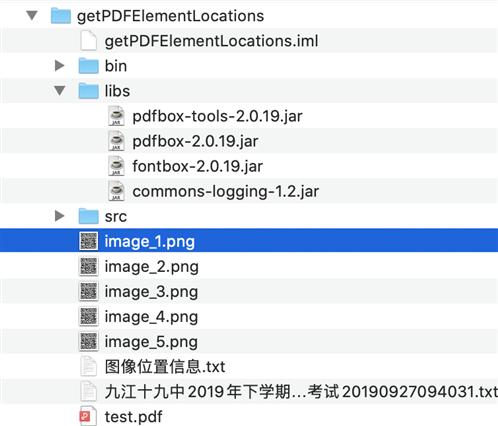Click the PDF icon of test.pdf
Viewport: 498px width, 426px height.
[88, 416]
